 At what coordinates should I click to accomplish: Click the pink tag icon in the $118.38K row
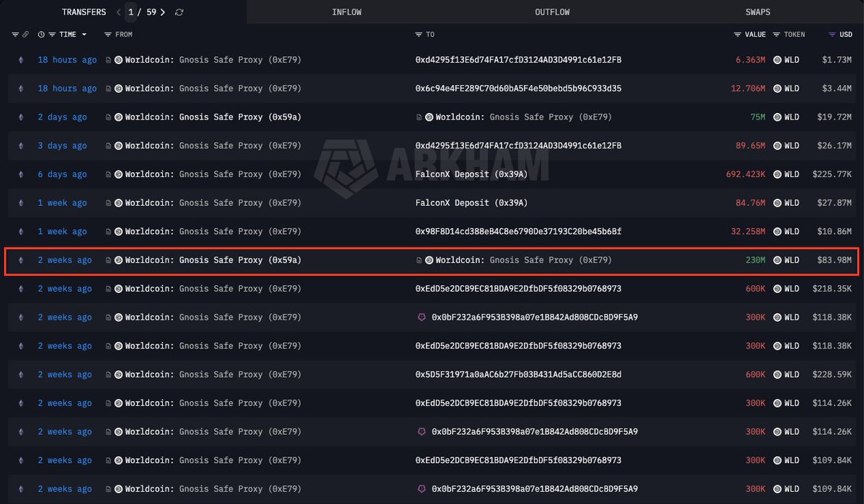point(422,318)
